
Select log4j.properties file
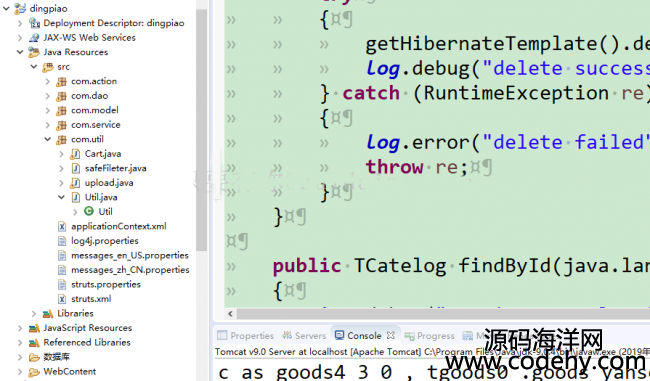[104, 241]
